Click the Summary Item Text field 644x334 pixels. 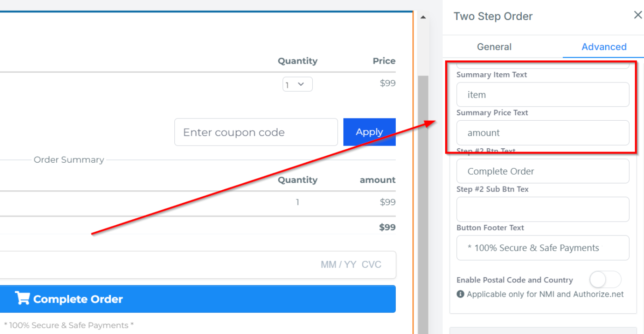543,95
